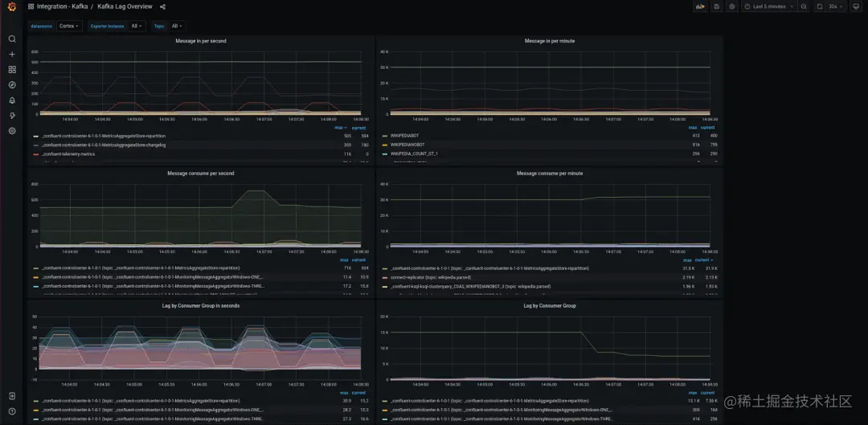Open color swatch for _confluent-telemetry-metrics series

point(36,154)
